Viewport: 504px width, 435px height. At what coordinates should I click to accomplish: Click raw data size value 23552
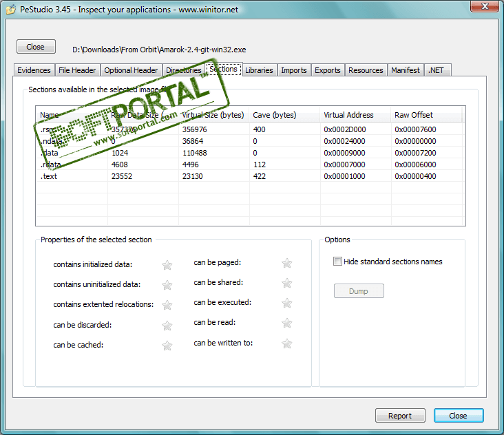click(x=122, y=176)
